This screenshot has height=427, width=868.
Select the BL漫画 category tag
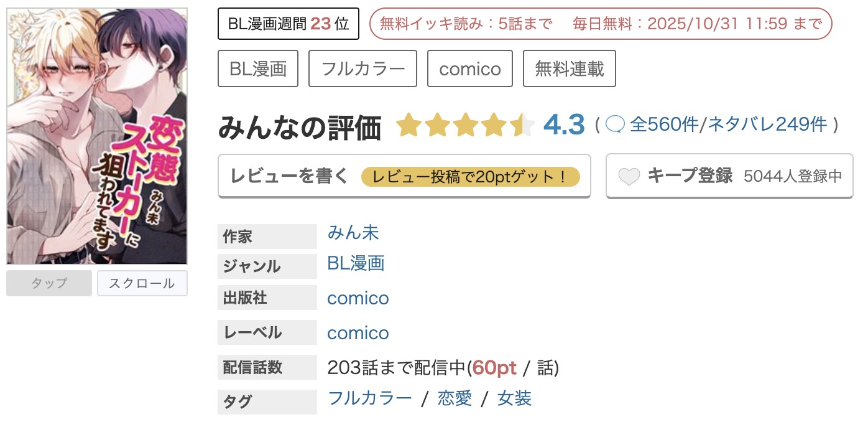tap(257, 68)
